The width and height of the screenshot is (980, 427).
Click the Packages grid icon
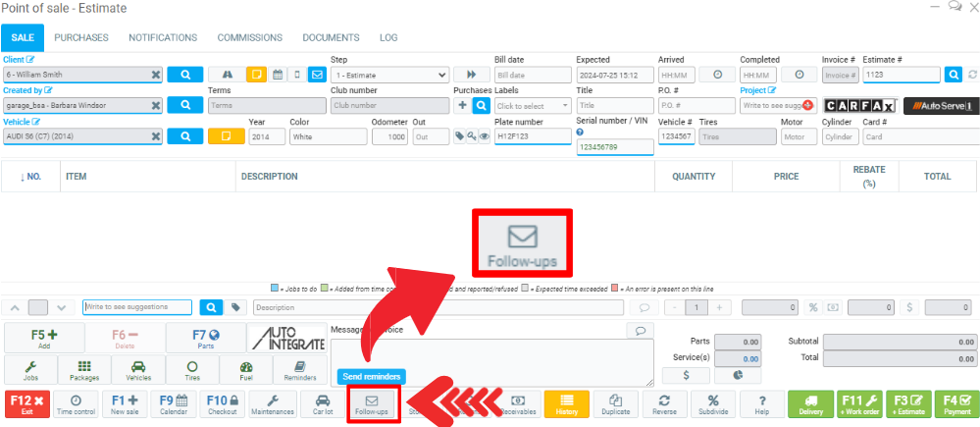[x=84, y=369]
